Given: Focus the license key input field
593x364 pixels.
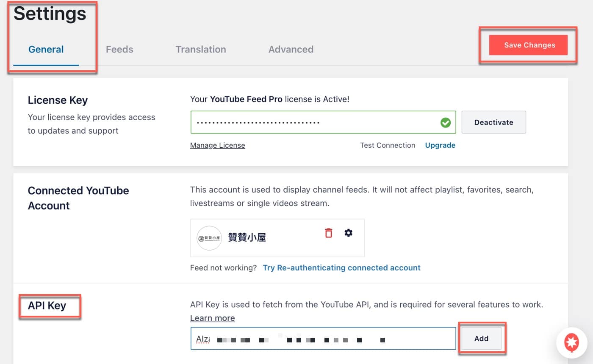Looking at the screenshot, I should (x=323, y=122).
